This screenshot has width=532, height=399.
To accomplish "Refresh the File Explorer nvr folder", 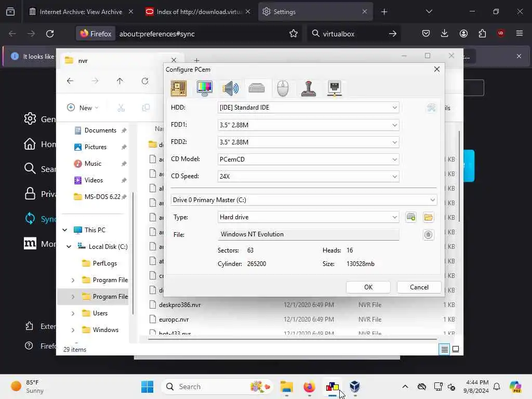I will [x=145, y=81].
